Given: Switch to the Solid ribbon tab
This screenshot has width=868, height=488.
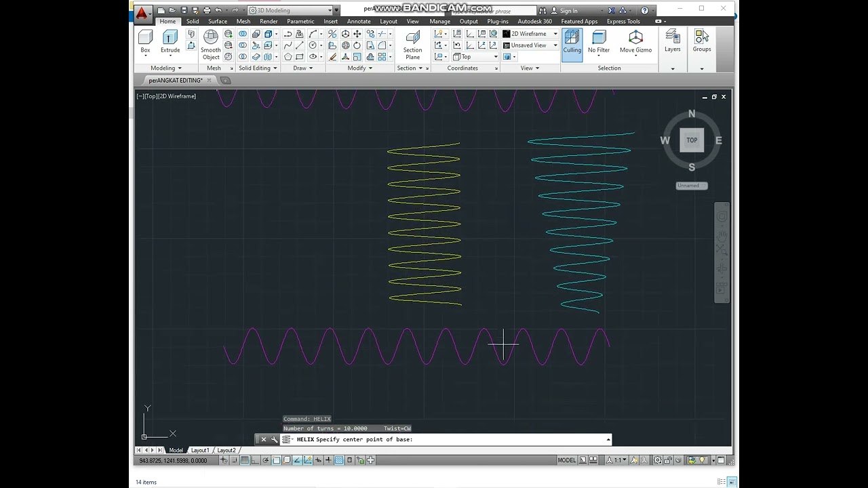Looking at the screenshot, I should [193, 21].
